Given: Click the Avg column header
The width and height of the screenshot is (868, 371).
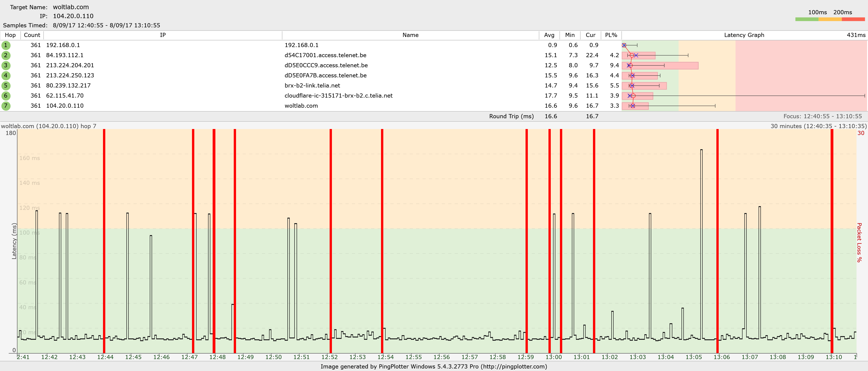Looking at the screenshot, I should coord(549,35).
